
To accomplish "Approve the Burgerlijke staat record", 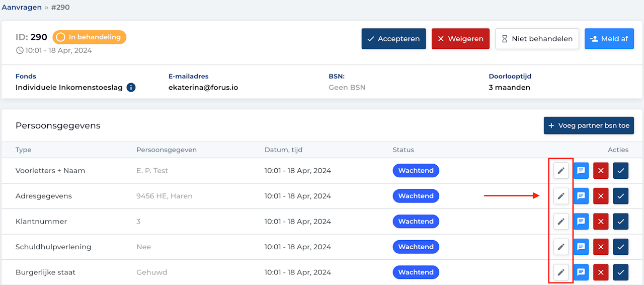I will click(621, 272).
